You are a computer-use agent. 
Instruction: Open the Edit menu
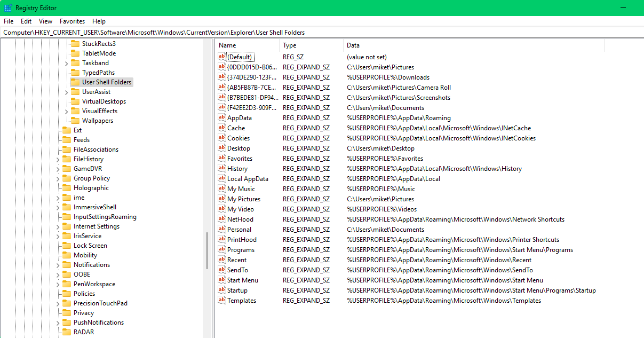point(25,21)
